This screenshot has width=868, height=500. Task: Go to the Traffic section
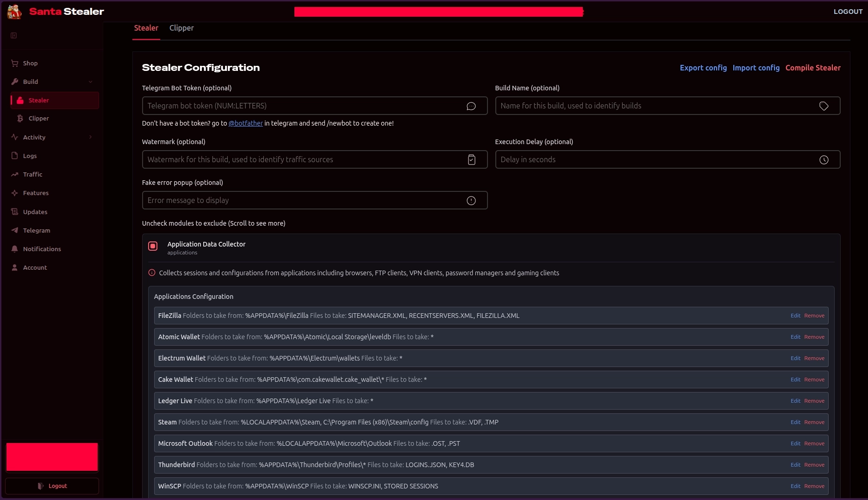[32, 174]
